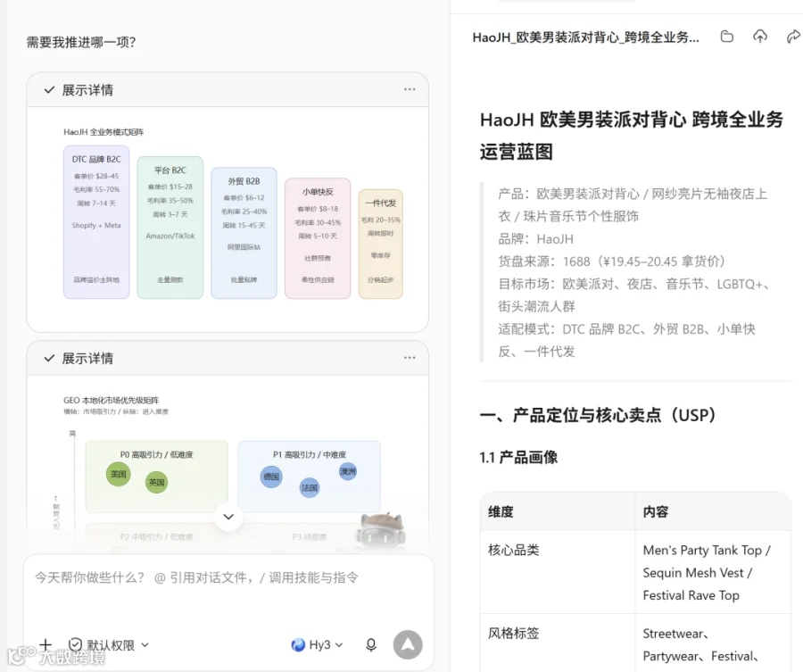Click the plus attach icon

46,645
